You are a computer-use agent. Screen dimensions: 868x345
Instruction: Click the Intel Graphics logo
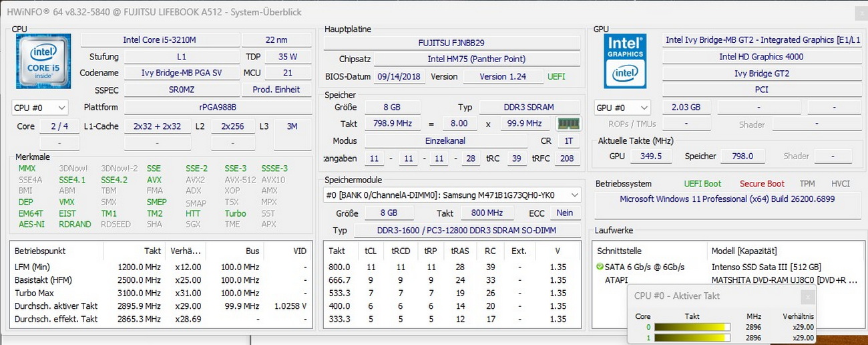point(625,62)
